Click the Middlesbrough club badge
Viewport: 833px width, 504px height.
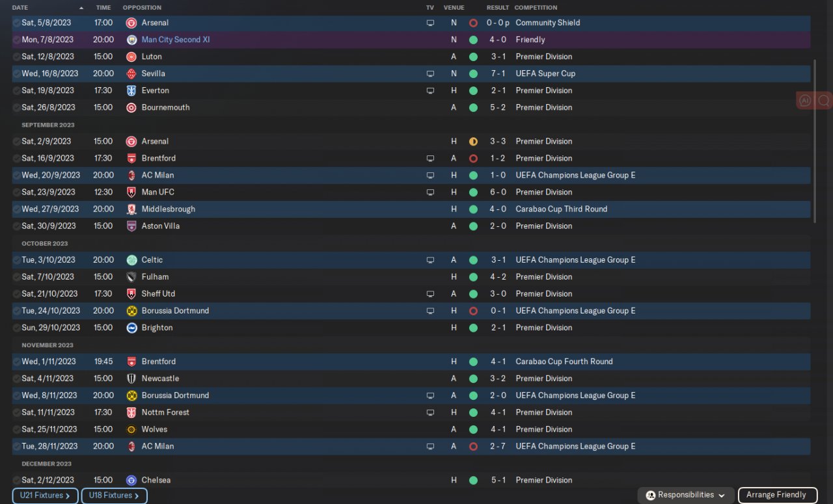pos(131,209)
